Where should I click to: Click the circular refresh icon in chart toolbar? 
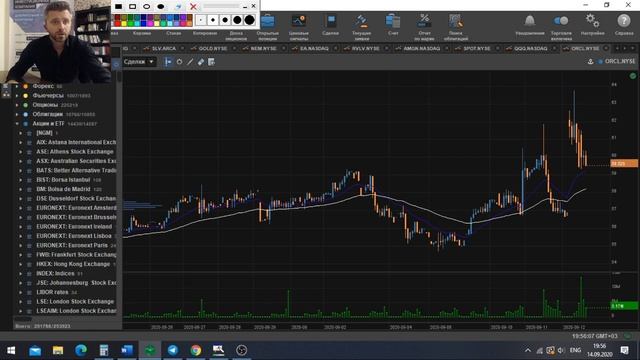tap(179, 62)
